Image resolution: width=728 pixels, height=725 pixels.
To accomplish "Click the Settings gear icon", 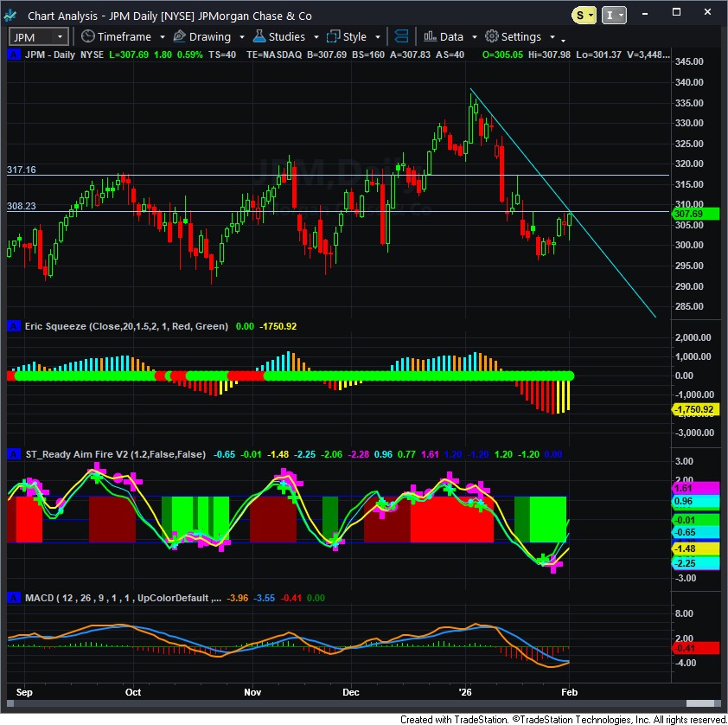I will coord(491,36).
